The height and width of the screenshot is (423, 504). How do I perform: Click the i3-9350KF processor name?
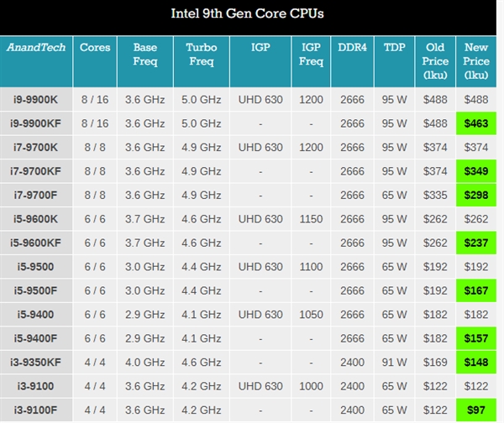point(36,363)
